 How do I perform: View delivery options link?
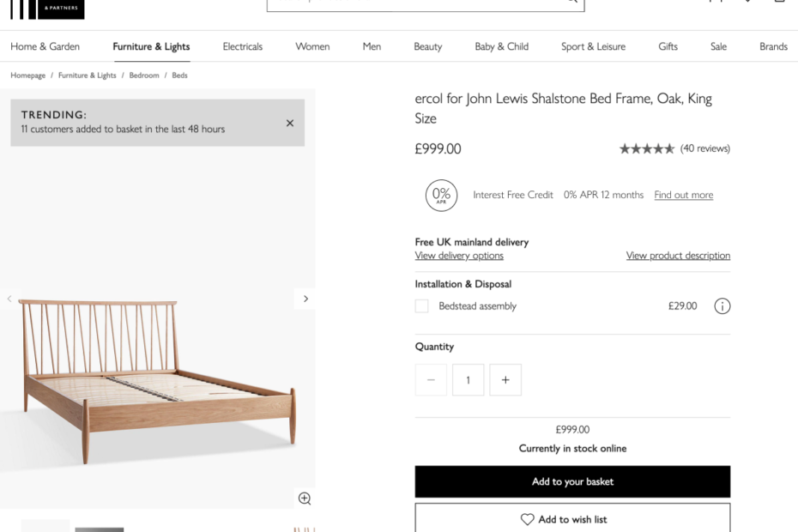coord(459,256)
